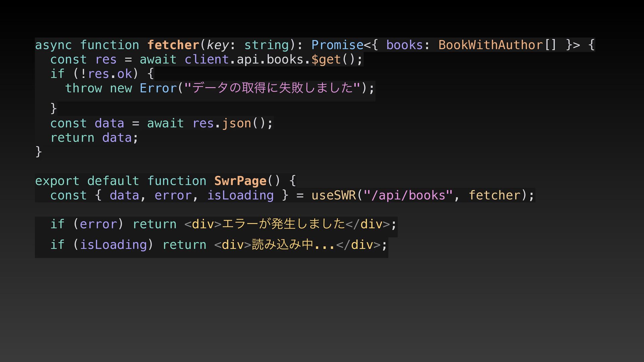Click the 'client' identifier in await line
The width and height of the screenshot is (644, 362).
pyautogui.click(x=206, y=59)
